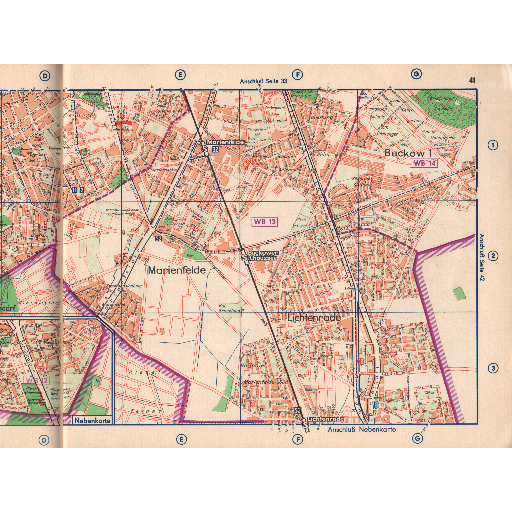This screenshot has height=512, width=512.
Task: Click the vertical Anschluß Seite 42 reference
Action: click(x=481, y=257)
